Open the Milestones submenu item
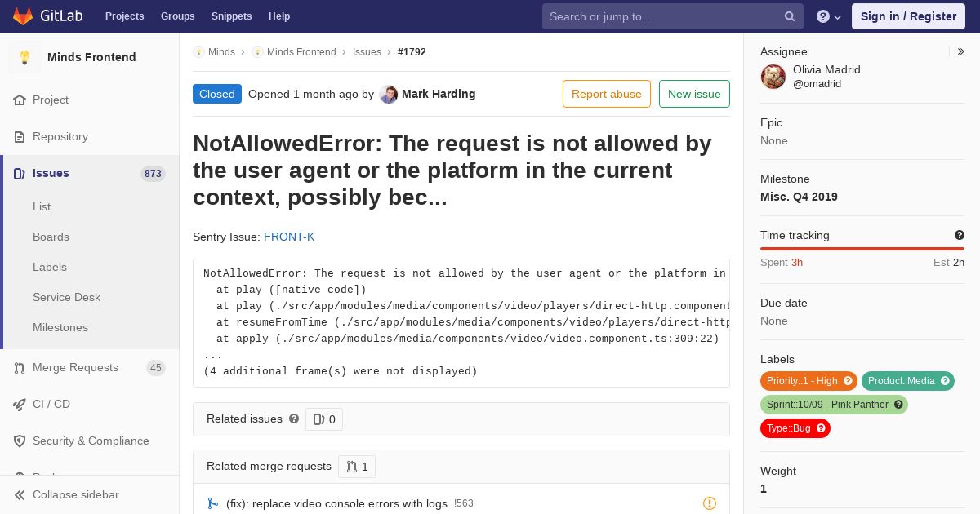 click(x=60, y=327)
